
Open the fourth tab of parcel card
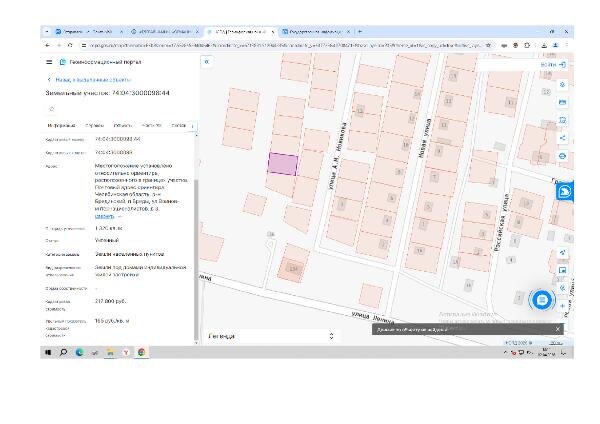152,126
